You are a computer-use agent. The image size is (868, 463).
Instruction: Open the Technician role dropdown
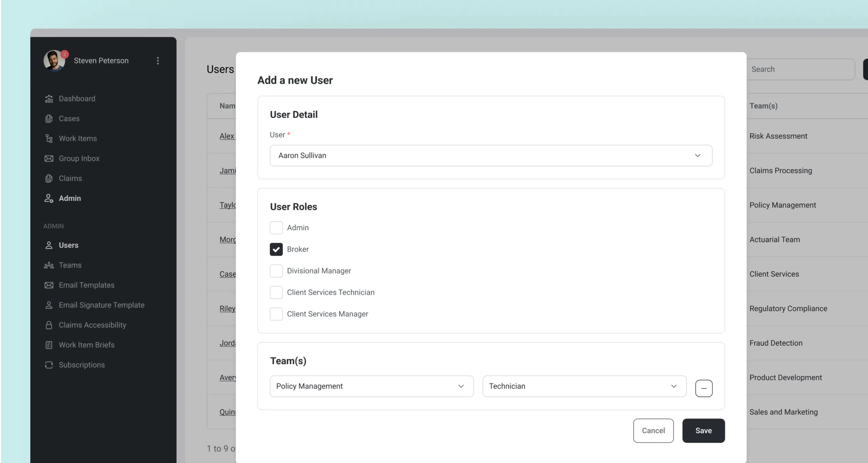[x=584, y=386]
